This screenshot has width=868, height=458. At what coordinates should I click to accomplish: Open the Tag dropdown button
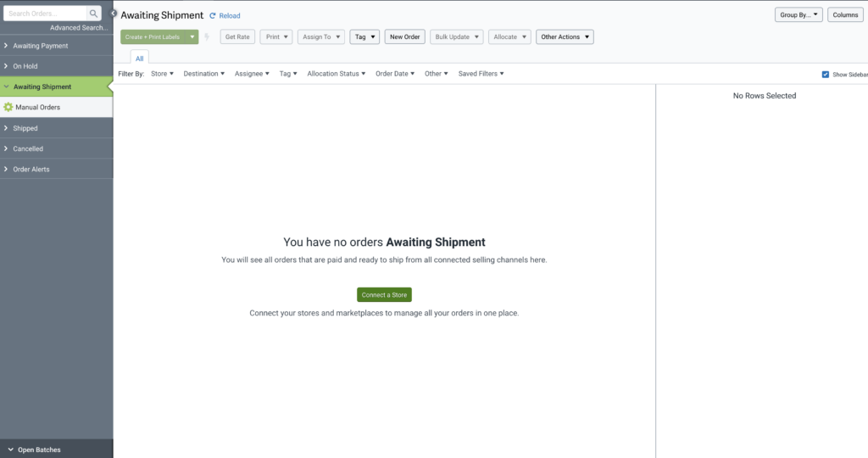point(364,37)
